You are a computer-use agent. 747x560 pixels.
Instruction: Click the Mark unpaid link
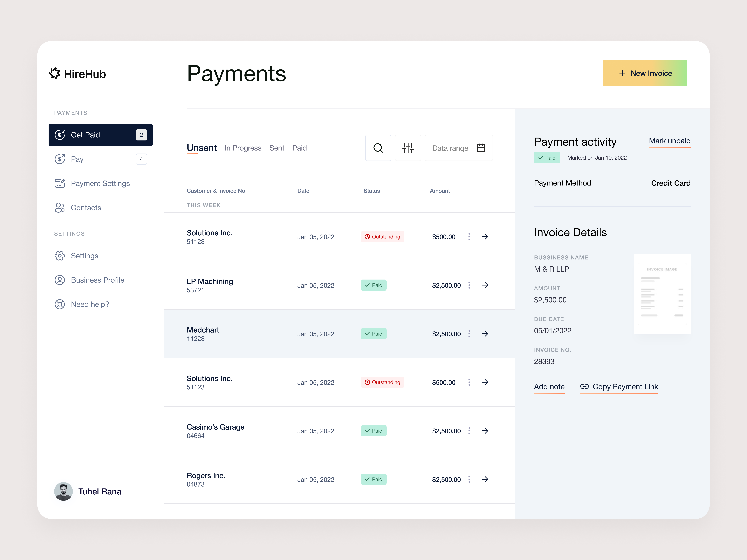click(670, 141)
